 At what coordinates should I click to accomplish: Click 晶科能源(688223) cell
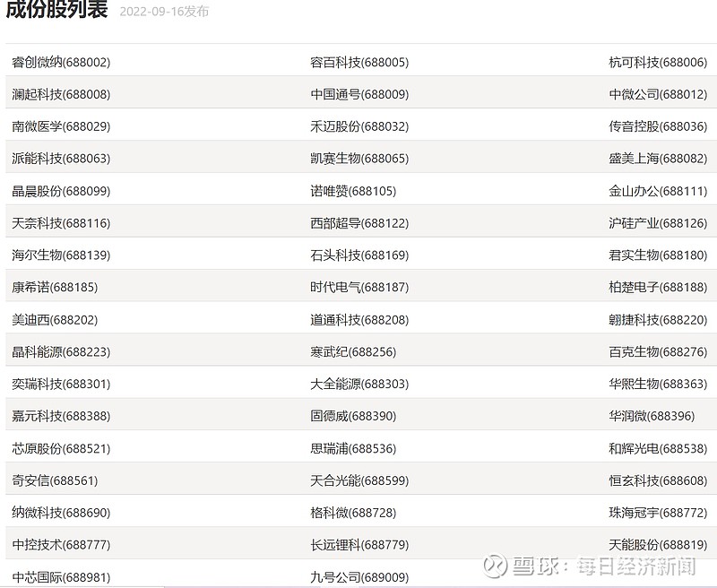(61, 351)
